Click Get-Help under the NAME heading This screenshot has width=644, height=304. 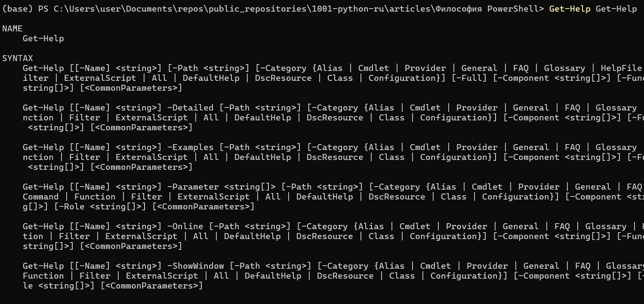click(43, 39)
